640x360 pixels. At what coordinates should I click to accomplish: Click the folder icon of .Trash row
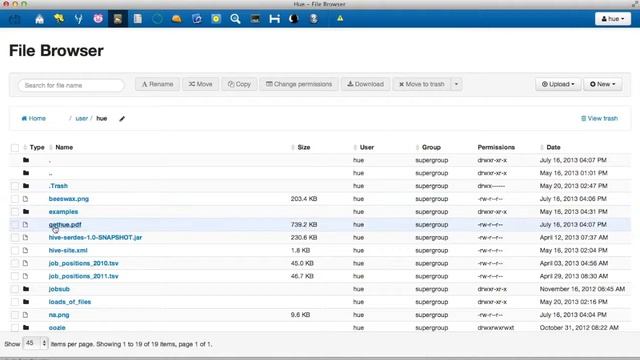(26, 186)
